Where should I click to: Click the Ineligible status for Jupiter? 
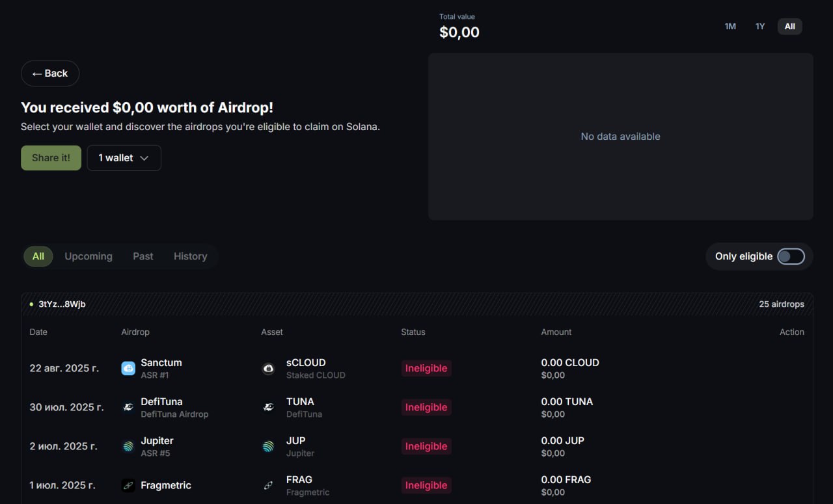pyautogui.click(x=426, y=447)
